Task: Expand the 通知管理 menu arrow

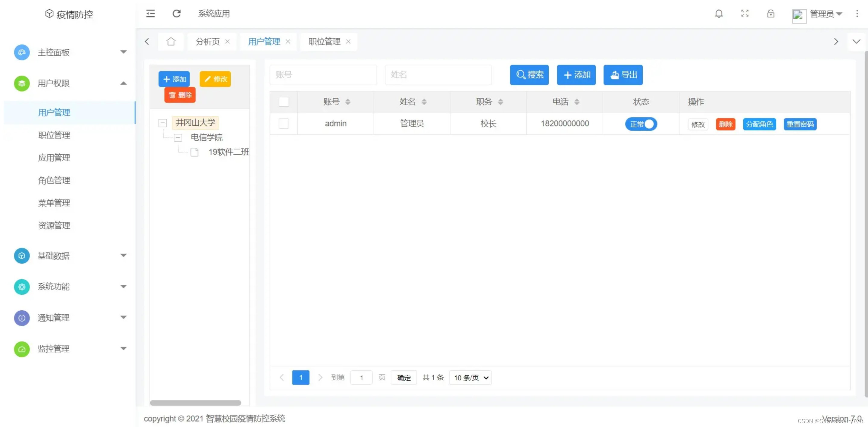Action: tap(124, 318)
